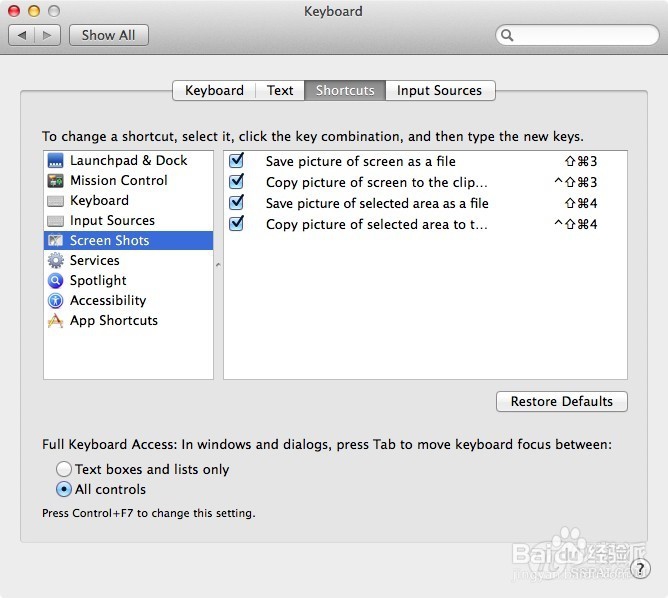Select the Screen Shots row label

(x=109, y=241)
